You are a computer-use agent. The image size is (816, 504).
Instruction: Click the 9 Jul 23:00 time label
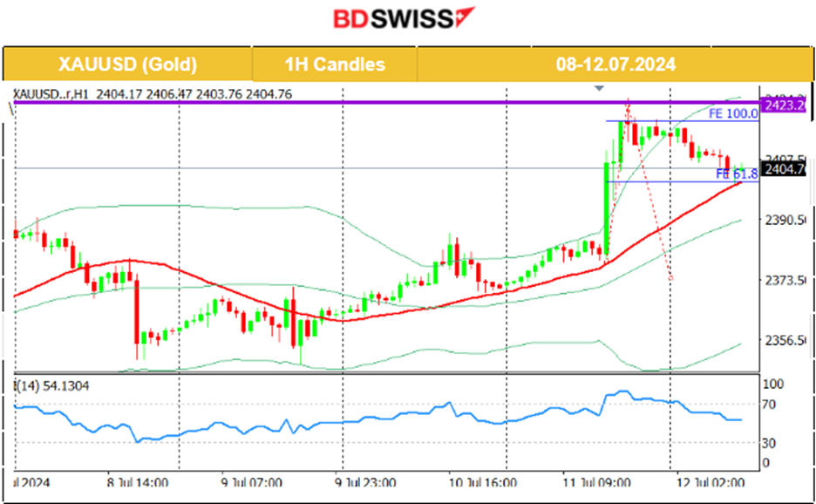click(364, 483)
